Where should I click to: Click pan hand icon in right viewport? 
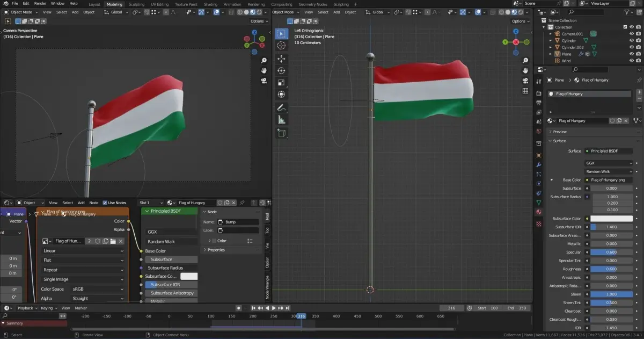point(525,70)
